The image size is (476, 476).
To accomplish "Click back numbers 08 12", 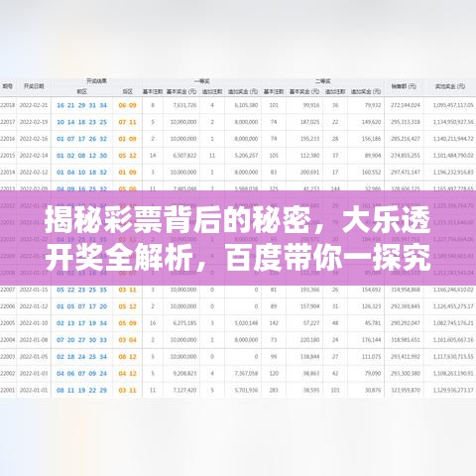I will coord(127,357).
